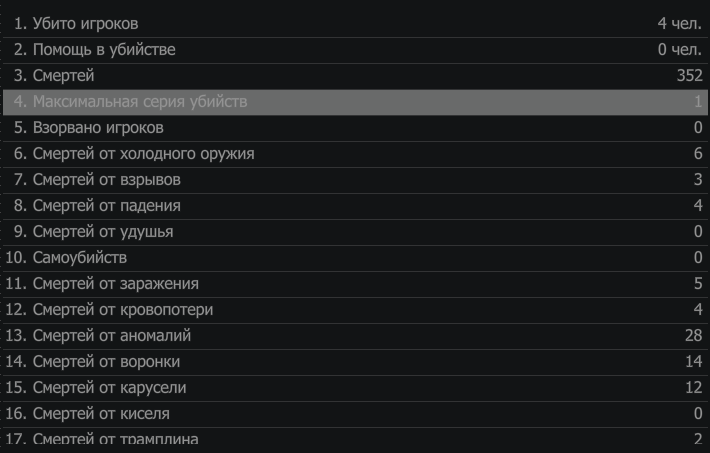Image resolution: width=710 pixels, height=453 pixels.
Task: Select the 'Смертей от удушья' entry
Action: pos(355,232)
